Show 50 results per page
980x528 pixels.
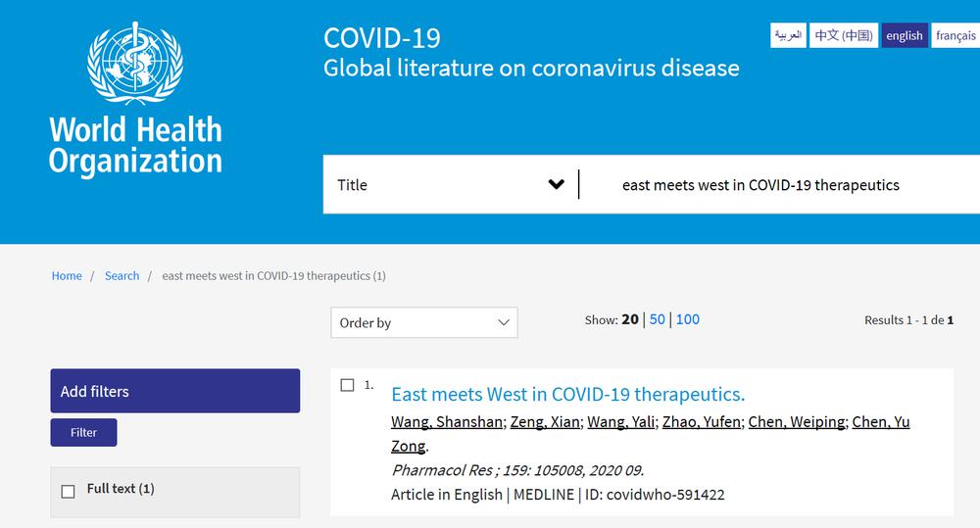[657, 319]
